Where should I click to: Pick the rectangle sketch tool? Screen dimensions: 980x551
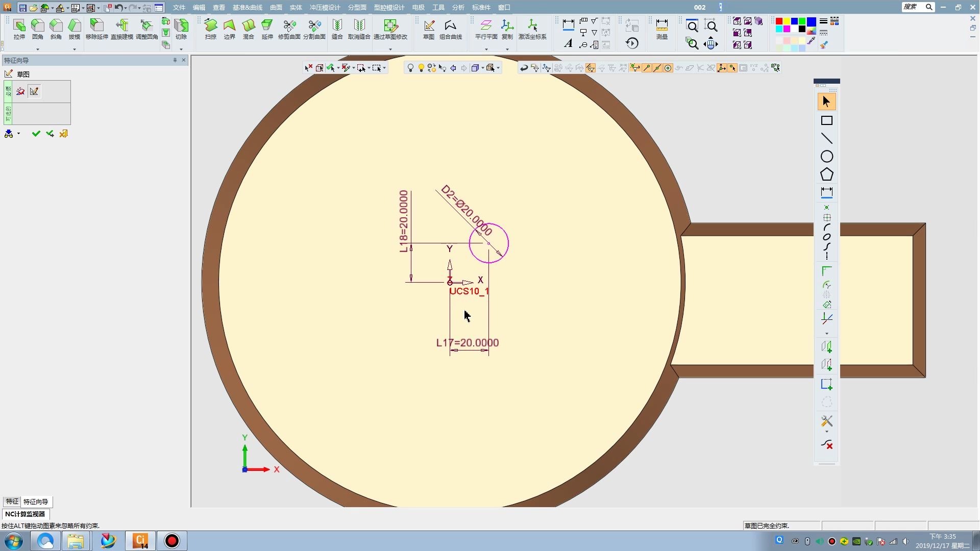pos(826,121)
